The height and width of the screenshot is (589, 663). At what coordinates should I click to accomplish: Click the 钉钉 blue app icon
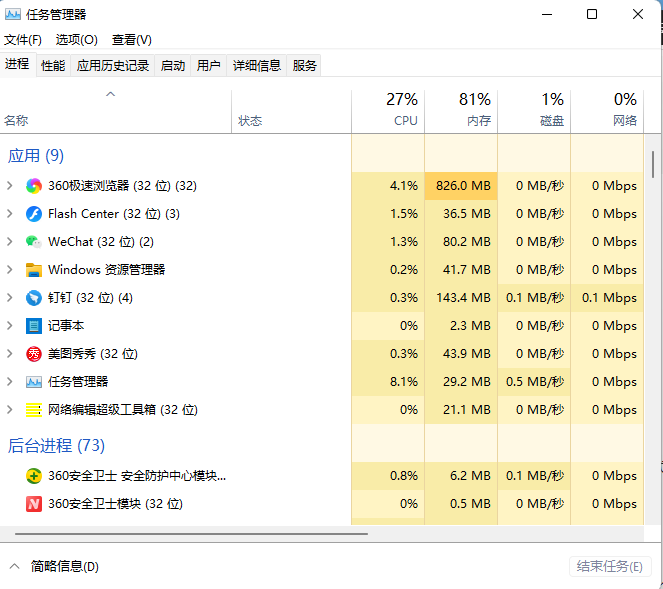point(34,298)
